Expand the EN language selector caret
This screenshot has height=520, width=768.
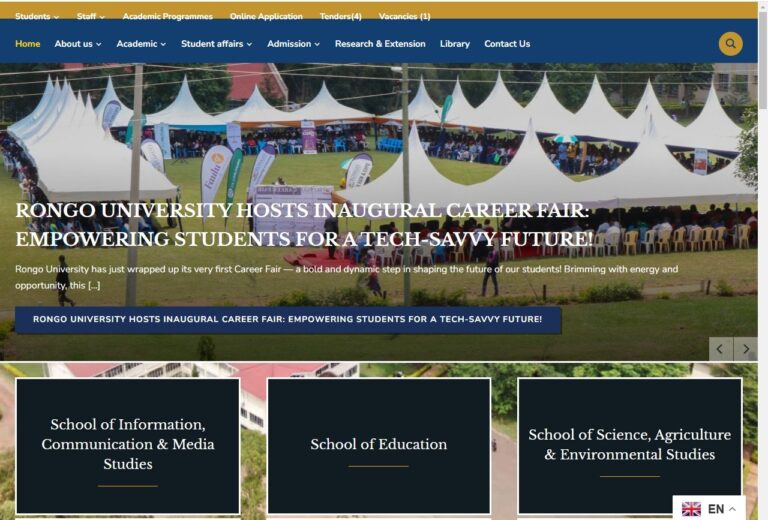tap(732, 509)
